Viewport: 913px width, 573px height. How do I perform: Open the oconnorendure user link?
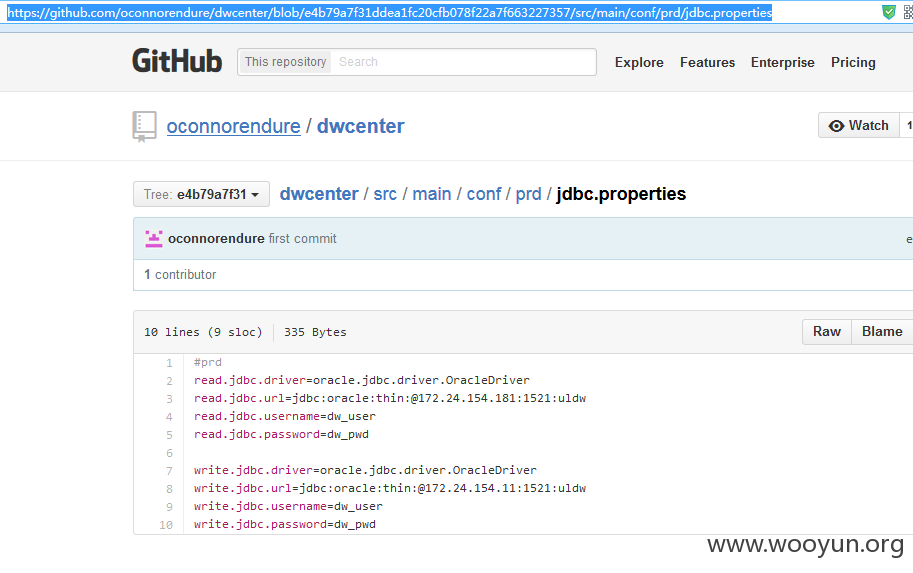click(233, 126)
